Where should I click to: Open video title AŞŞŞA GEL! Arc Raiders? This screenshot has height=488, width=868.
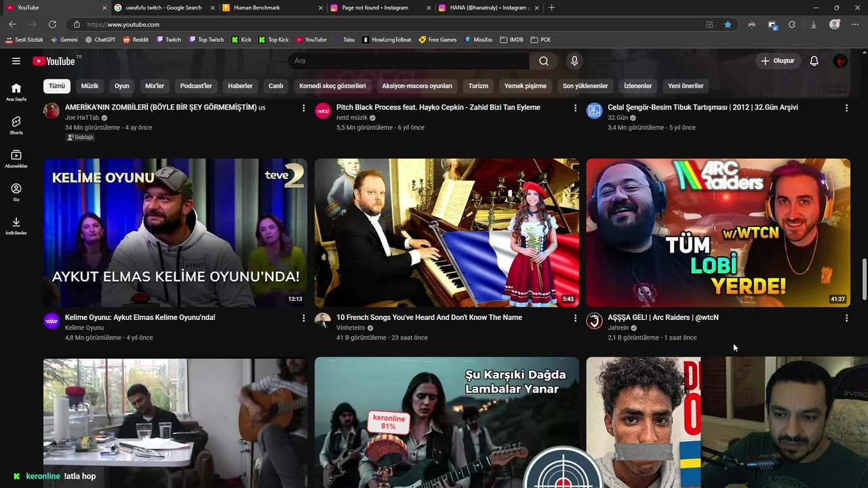tap(663, 317)
